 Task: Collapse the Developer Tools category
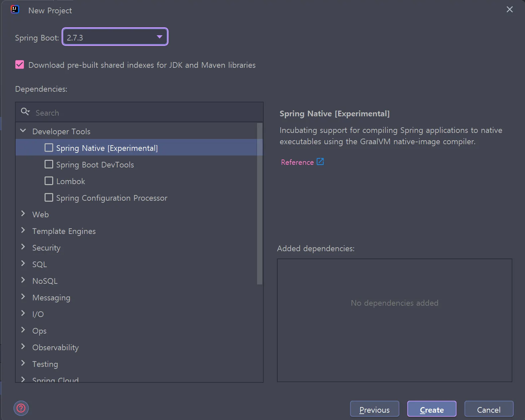coord(23,131)
